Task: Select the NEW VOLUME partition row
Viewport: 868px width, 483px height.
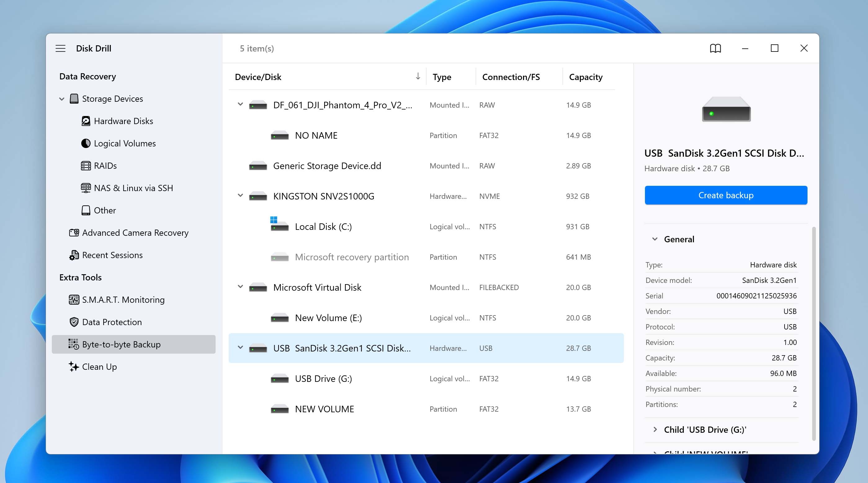Action: [426, 409]
